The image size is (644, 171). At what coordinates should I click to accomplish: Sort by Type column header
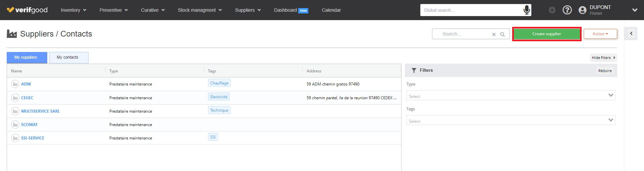114,71
